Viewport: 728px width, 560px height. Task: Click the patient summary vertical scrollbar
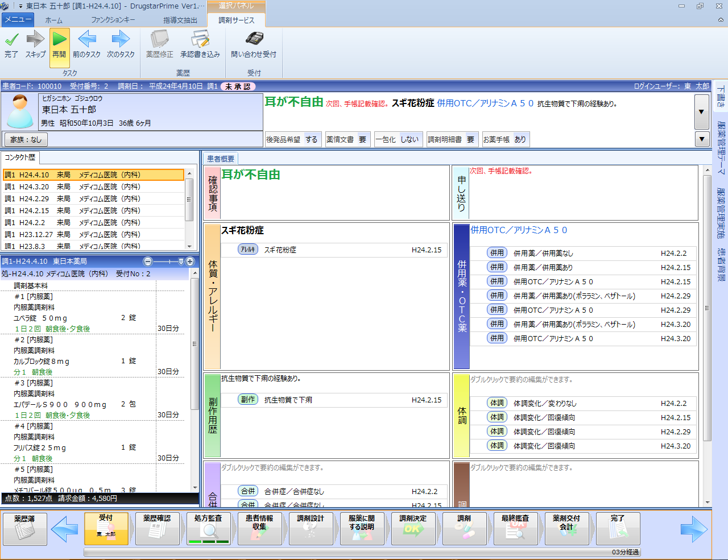(x=708, y=308)
